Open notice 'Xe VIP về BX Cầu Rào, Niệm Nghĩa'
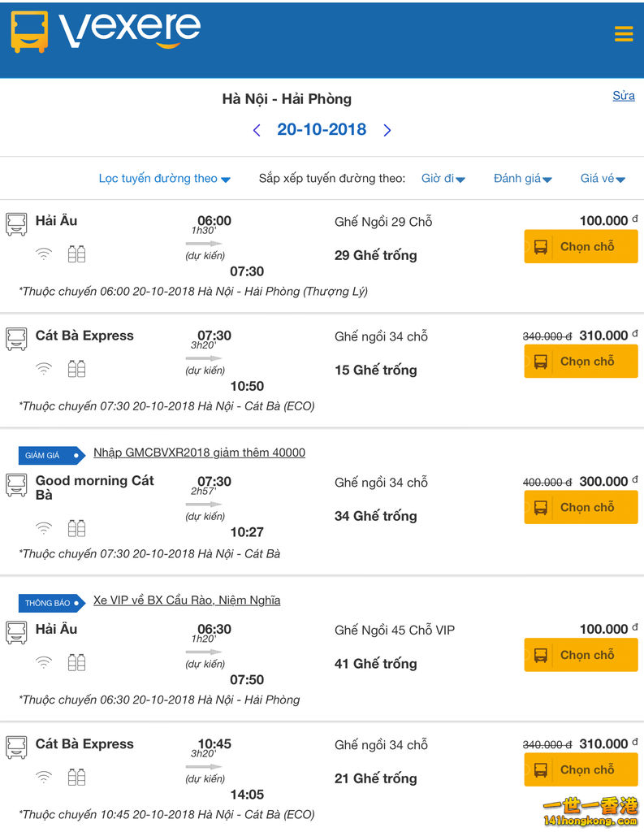 point(187,600)
